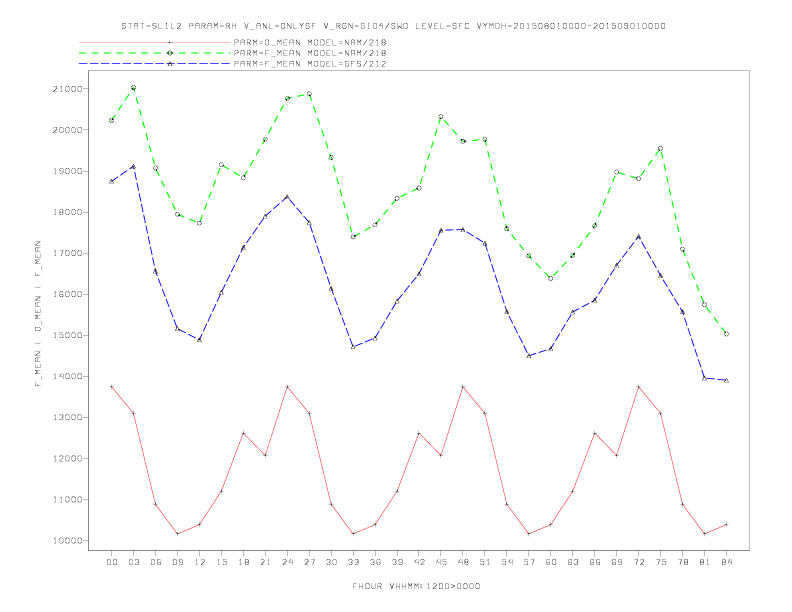The width and height of the screenshot is (792, 612).
Task: Click the 00 forecast hour tick label
Action: pyautogui.click(x=112, y=562)
